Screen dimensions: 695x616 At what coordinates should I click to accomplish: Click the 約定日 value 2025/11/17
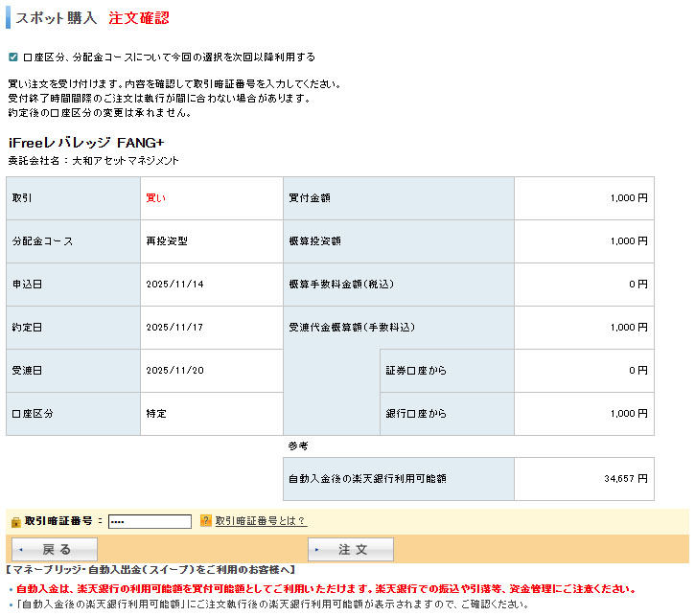click(x=174, y=328)
